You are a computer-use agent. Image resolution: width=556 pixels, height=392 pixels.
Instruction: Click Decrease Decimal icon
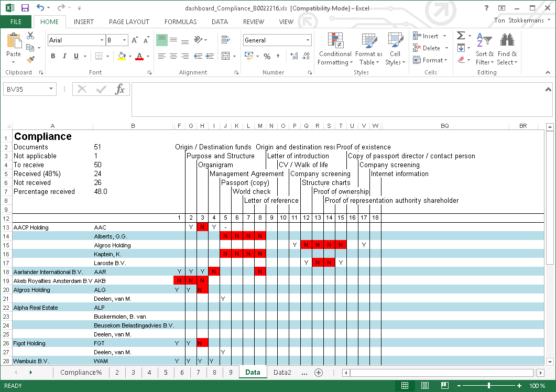(x=306, y=56)
